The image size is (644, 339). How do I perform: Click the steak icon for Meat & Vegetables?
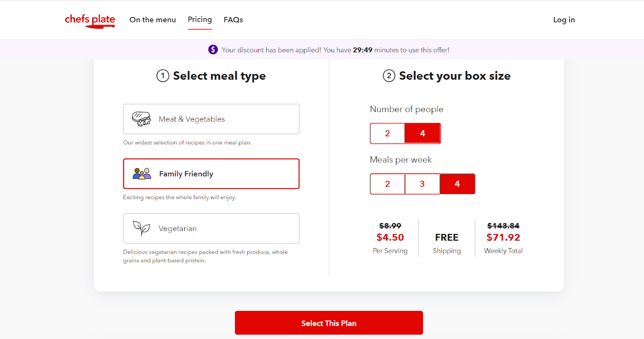[x=141, y=119]
